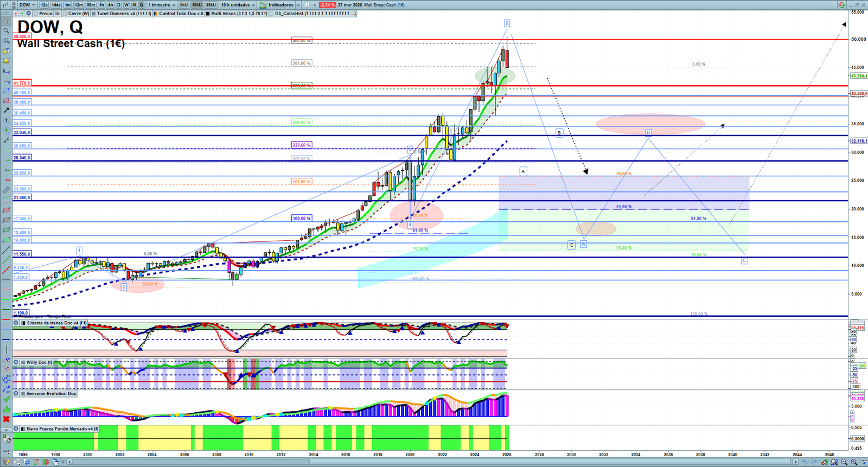Toggle the Precio checkbox
The width and height of the screenshot is (868, 467).
point(36,14)
